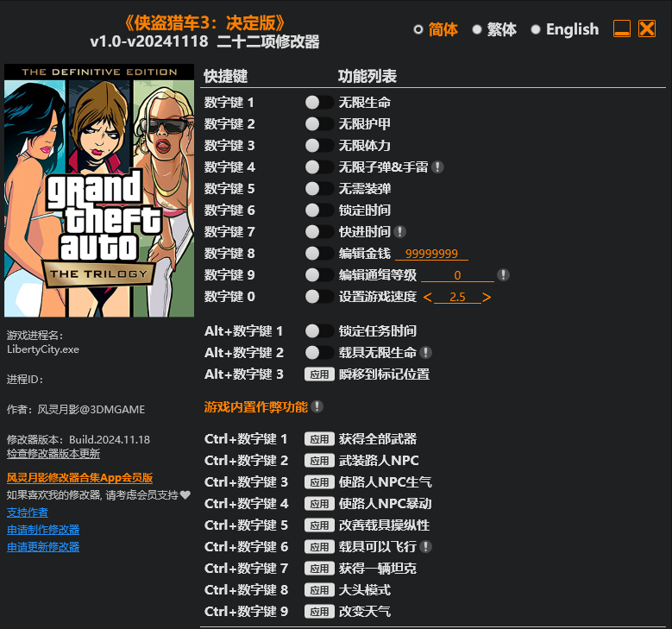Click 申请制作修改器 link
This screenshot has height=629, width=672.
pyautogui.click(x=43, y=530)
